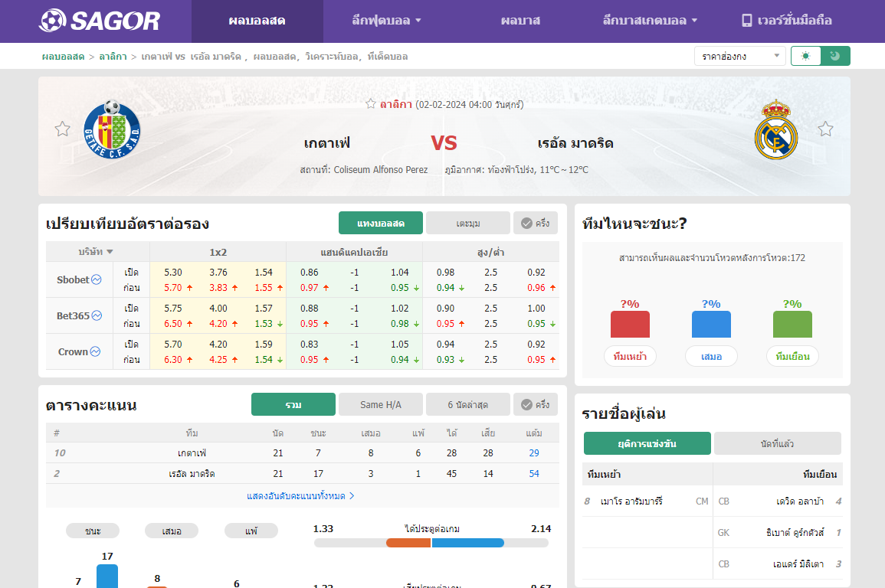Vote for the home team
This screenshot has height=588, width=885.
(630, 356)
